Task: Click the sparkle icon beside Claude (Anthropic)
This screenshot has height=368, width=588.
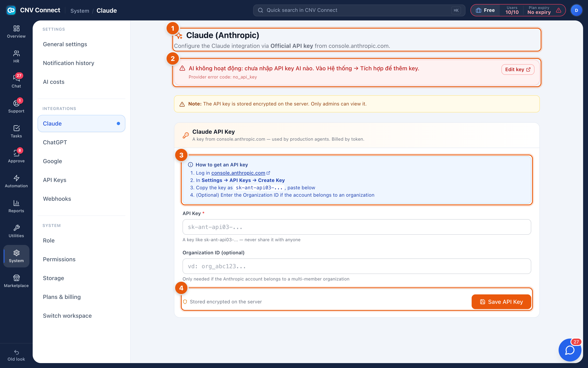Action: pos(179,36)
